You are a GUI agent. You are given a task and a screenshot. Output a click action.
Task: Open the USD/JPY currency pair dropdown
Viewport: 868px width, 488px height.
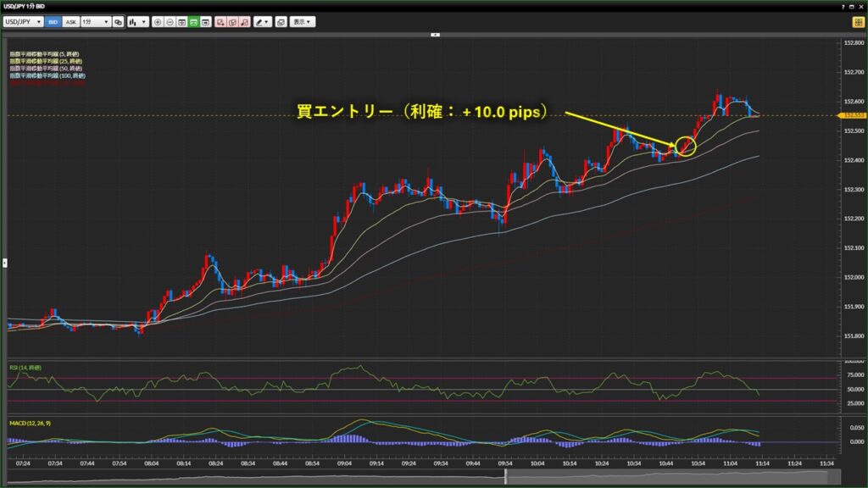[24, 21]
